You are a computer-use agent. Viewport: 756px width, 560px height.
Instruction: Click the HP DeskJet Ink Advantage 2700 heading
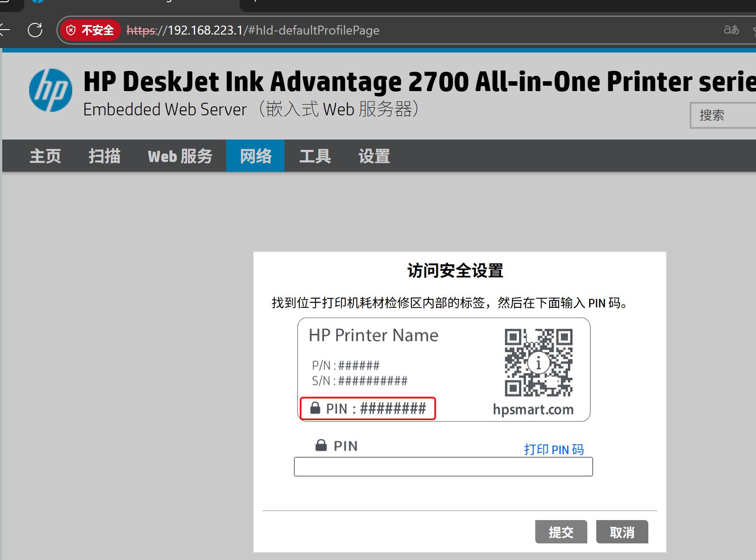coord(420,82)
